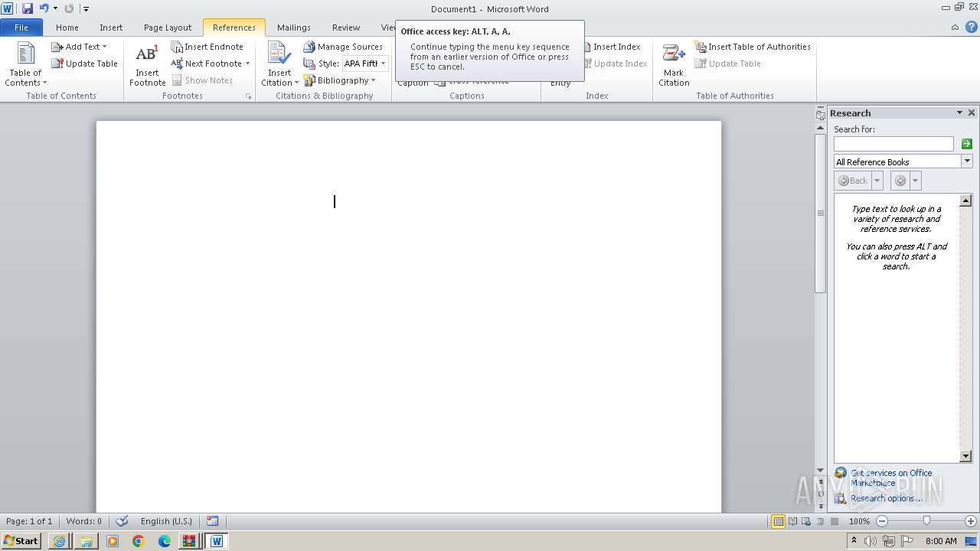Open the Windows Start menu
This screenshot has width=980, height=551.
coord(21,540)
